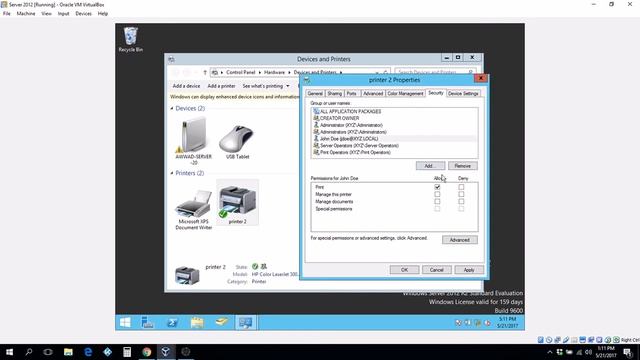
Task: Open the Ports tab
Action: (x=352, y=93)
